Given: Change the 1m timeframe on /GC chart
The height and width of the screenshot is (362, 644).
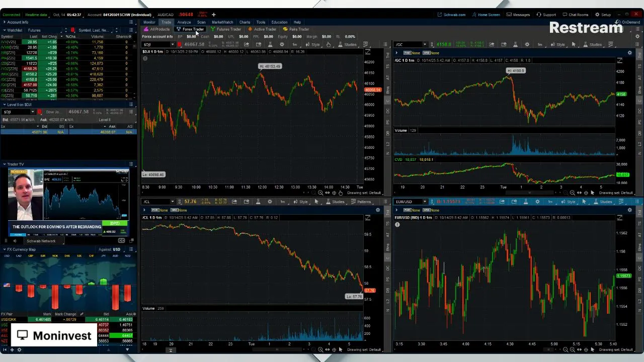Looking at the screenshot, I should pos(540,44).
